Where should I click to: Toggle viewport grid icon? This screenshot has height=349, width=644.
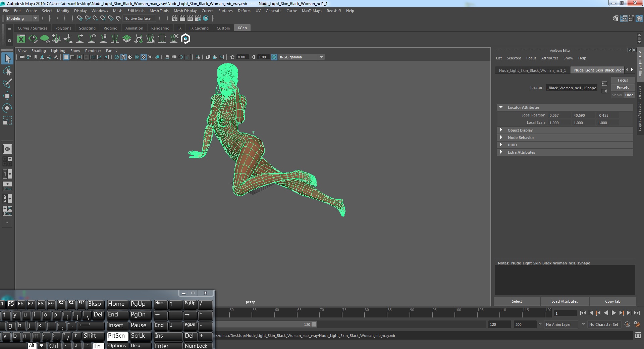(66, 57)
